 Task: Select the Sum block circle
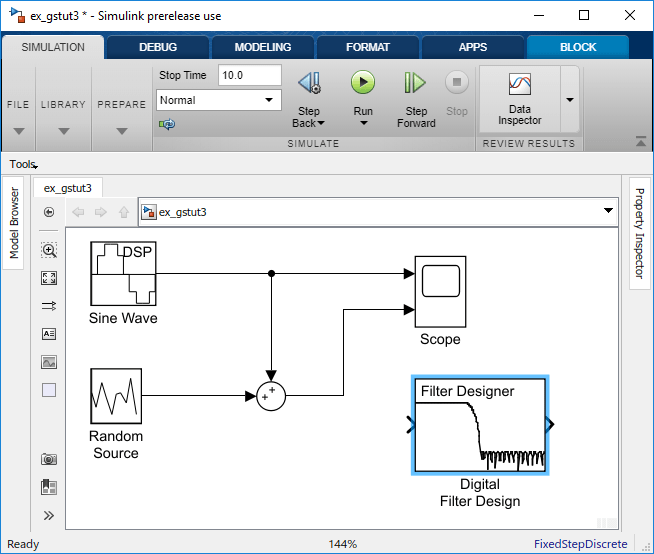click(271, 396)
